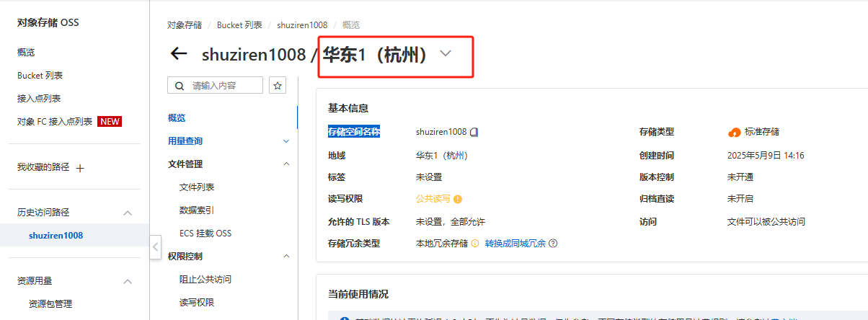
Task: Open 资源包管理 in the sidebar
Action: 50,303
